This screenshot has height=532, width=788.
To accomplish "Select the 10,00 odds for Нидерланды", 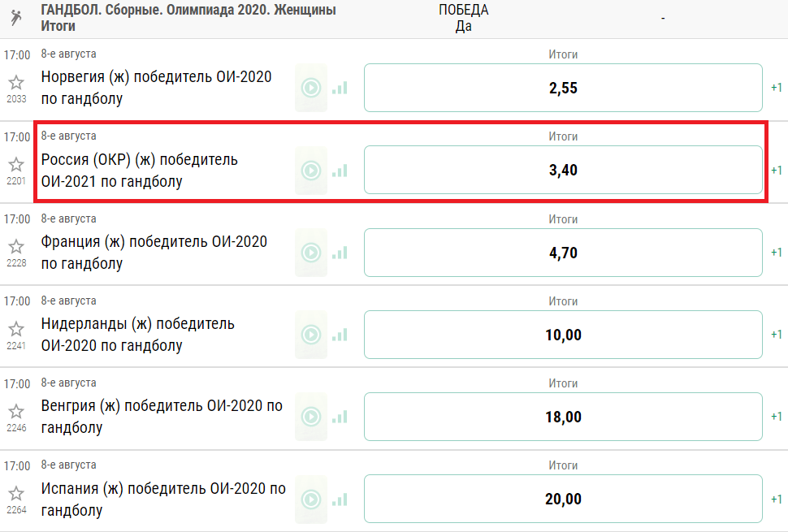I will pos(563,335).
